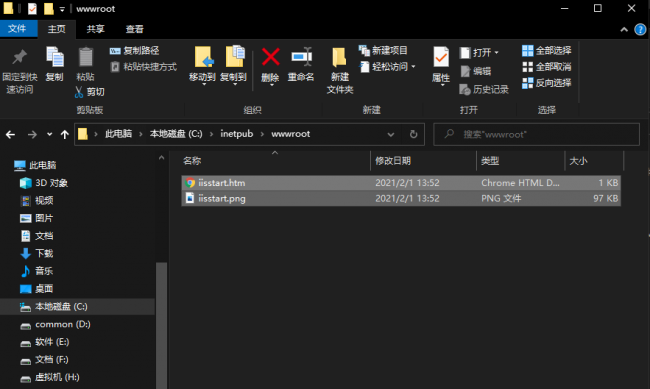Open recent locations dropdown arrow
This screenshot has width=650, height=389.
click(49, 134)
